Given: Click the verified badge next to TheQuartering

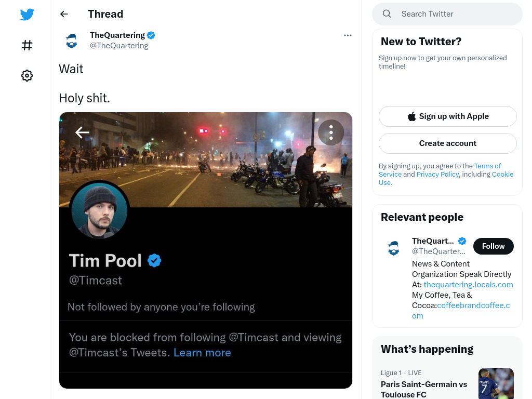Looking at the screenshot, I should [151, 35].
